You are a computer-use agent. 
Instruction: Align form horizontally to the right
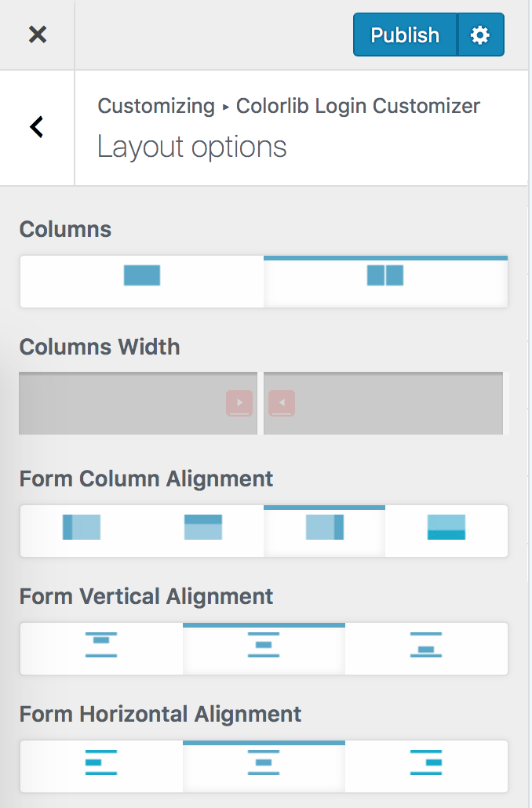click(425, 766)
